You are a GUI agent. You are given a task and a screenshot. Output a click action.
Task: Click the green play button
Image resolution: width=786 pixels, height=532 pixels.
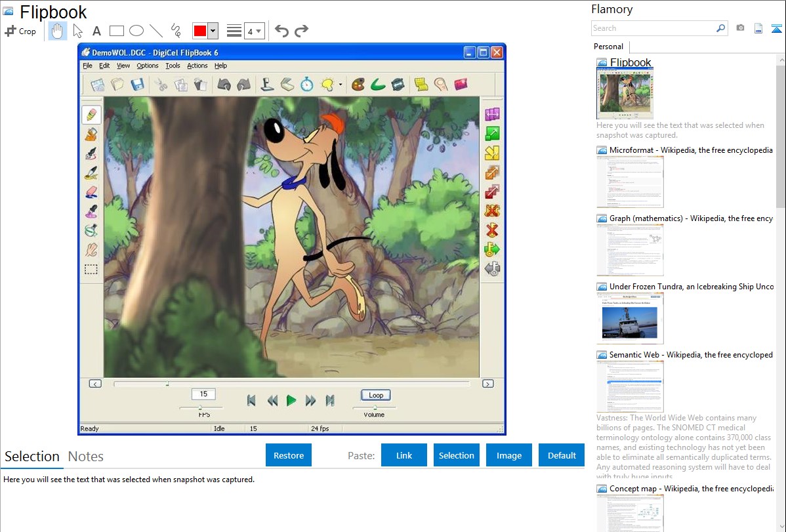click(291, 400)
